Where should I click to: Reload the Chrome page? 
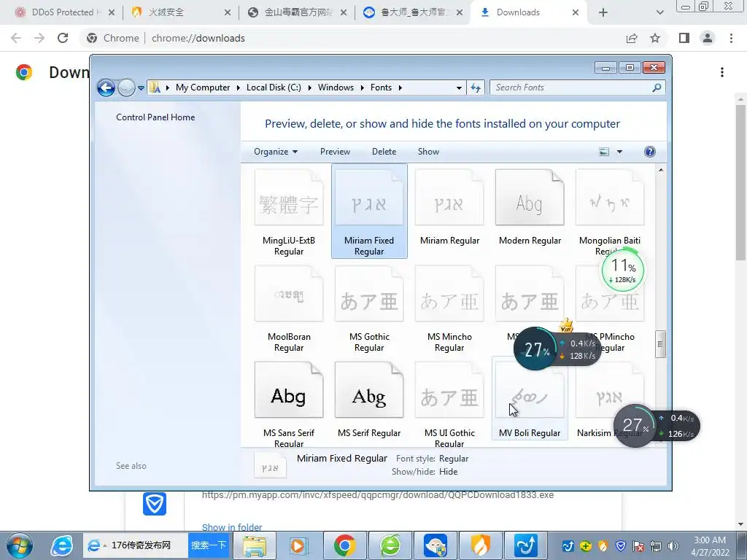pyautogui.click(x=63, y=38)
